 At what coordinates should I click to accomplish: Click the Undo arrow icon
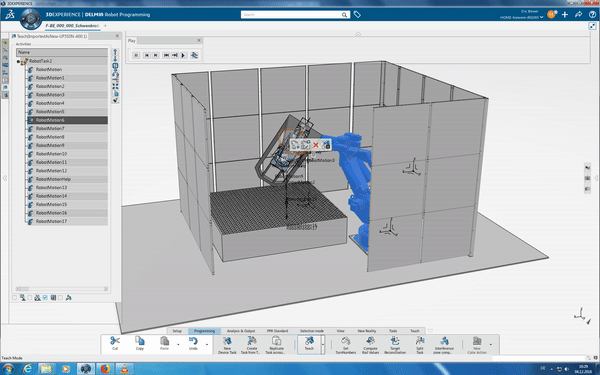(193, 341)
